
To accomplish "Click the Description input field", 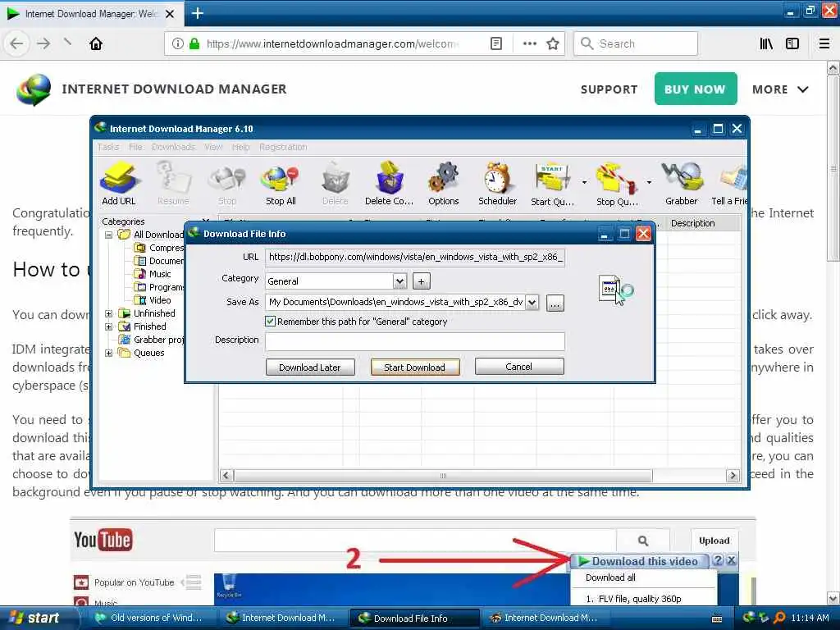I will pyautogui.click(x=414, y=341).
